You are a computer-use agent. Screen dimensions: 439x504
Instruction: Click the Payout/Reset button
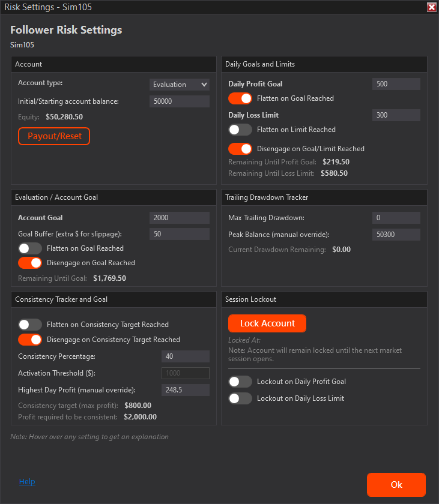point(54,136)
